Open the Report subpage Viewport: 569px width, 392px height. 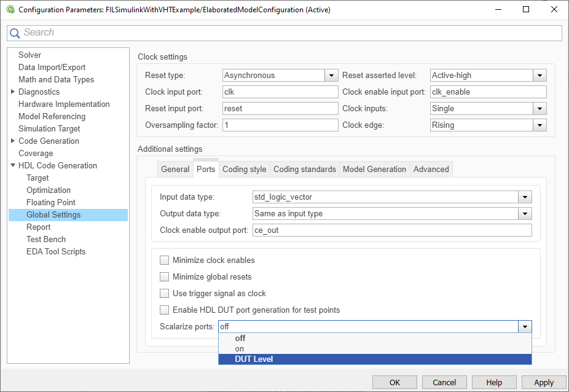39,227
